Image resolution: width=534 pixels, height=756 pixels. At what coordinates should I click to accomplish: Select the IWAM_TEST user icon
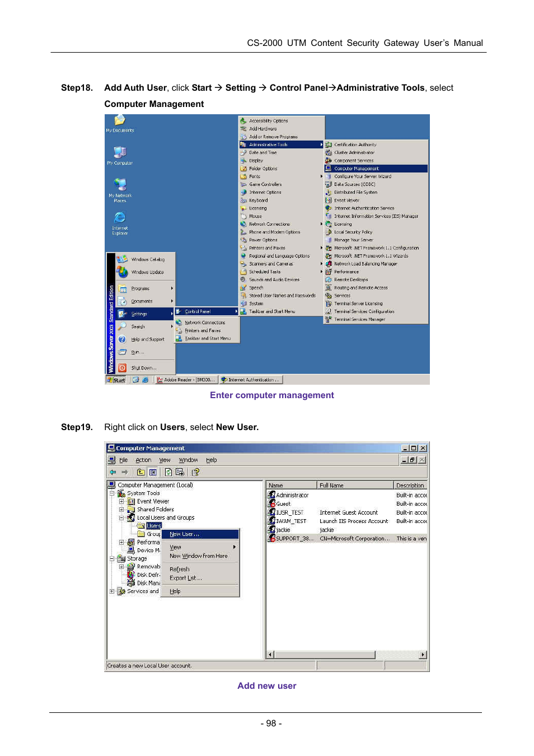click(271, 521)
